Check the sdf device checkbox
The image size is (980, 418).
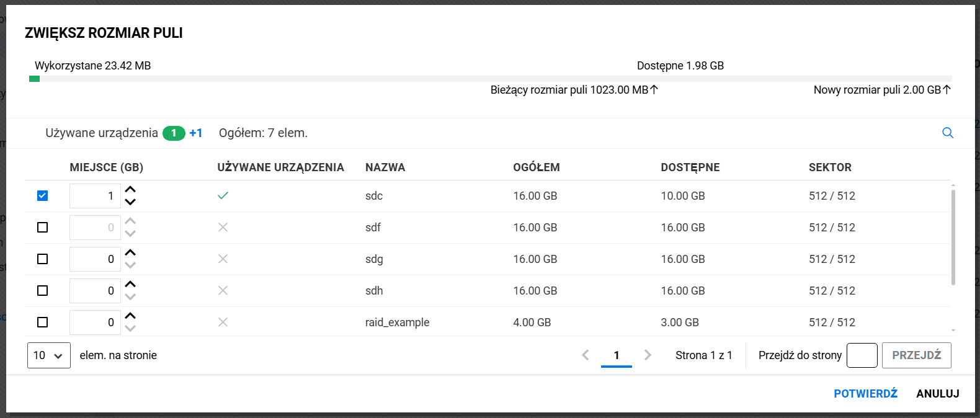coord(42,228)
